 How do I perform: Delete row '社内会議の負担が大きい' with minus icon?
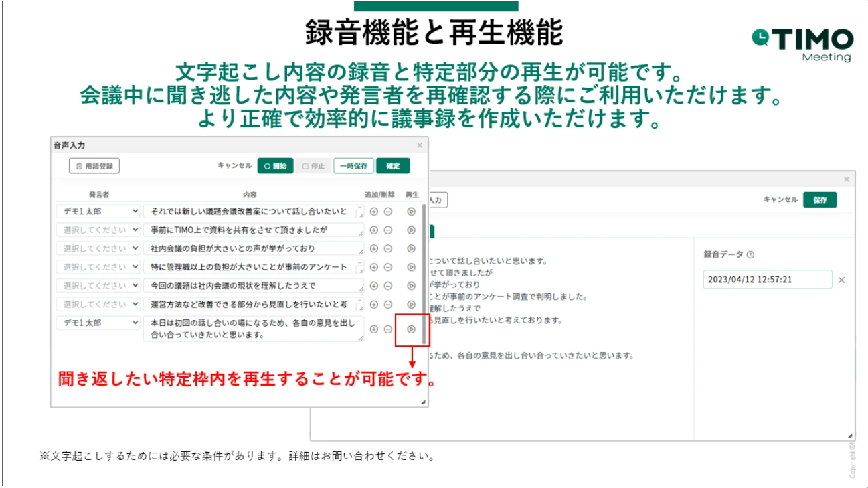[387, 249]
